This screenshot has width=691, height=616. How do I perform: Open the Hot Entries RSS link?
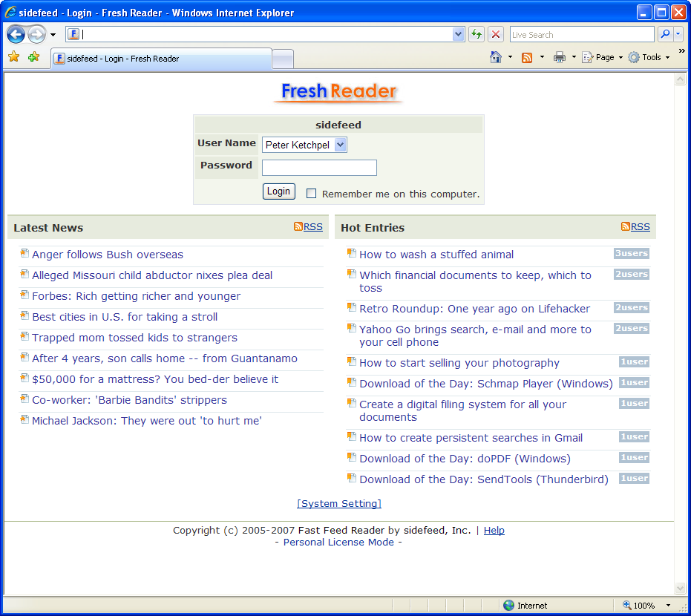click(640, 227)
